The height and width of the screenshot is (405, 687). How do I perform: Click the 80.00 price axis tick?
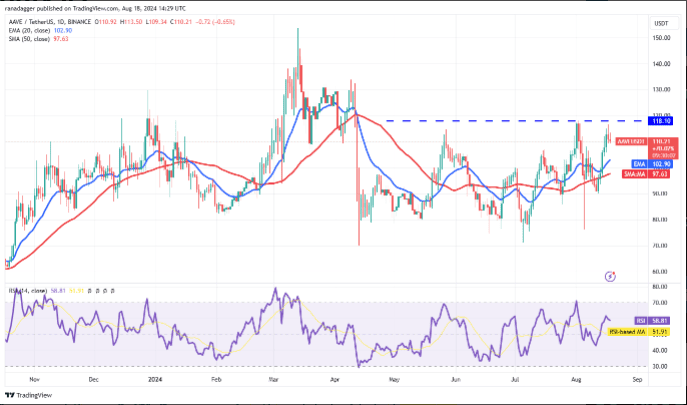(x=661, y=220)
